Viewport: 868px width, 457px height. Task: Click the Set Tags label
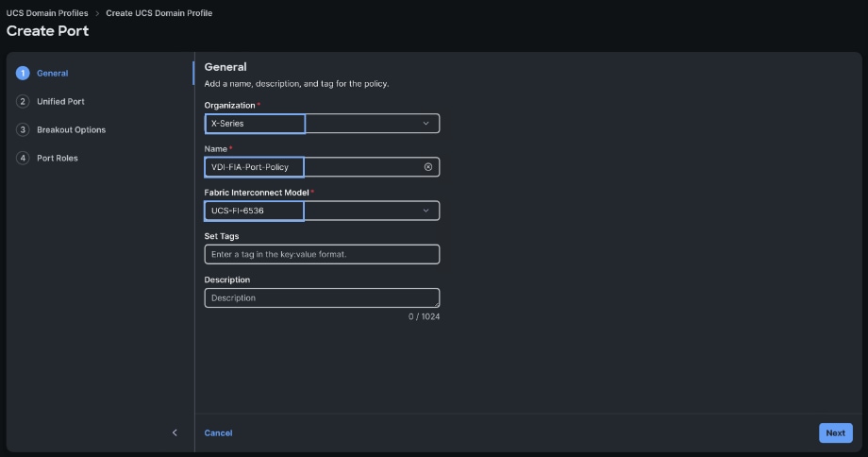coord(222,236)
